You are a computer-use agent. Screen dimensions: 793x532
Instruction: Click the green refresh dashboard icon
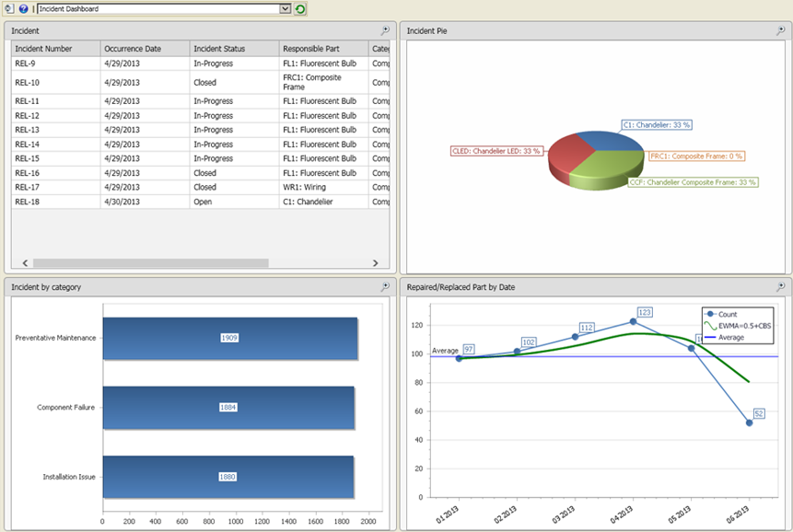(300, 8)
